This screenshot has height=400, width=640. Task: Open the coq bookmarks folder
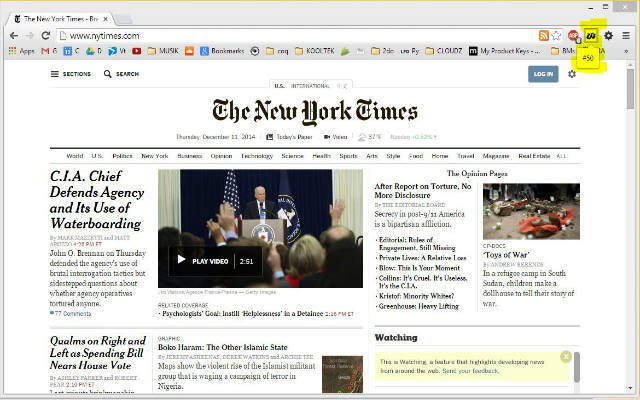[x=277, y=51]
